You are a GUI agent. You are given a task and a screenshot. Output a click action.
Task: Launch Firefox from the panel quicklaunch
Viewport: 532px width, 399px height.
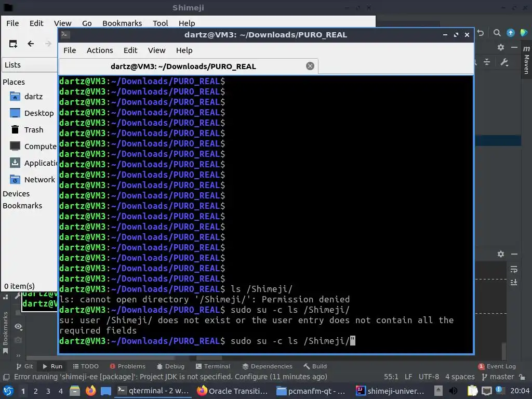point(90,391)
